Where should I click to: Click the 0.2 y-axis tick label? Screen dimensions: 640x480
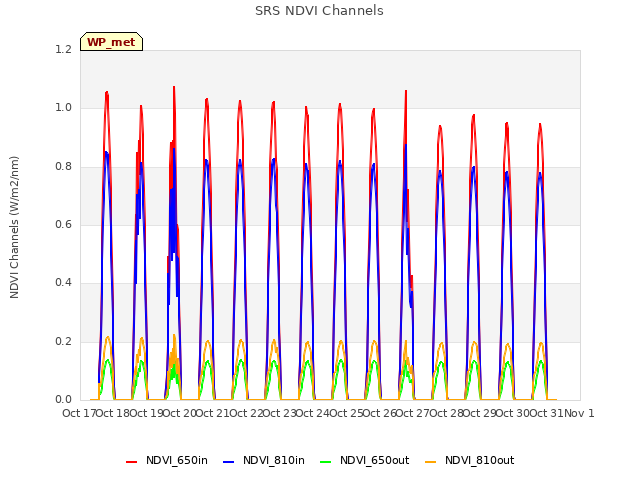[63, 341]
